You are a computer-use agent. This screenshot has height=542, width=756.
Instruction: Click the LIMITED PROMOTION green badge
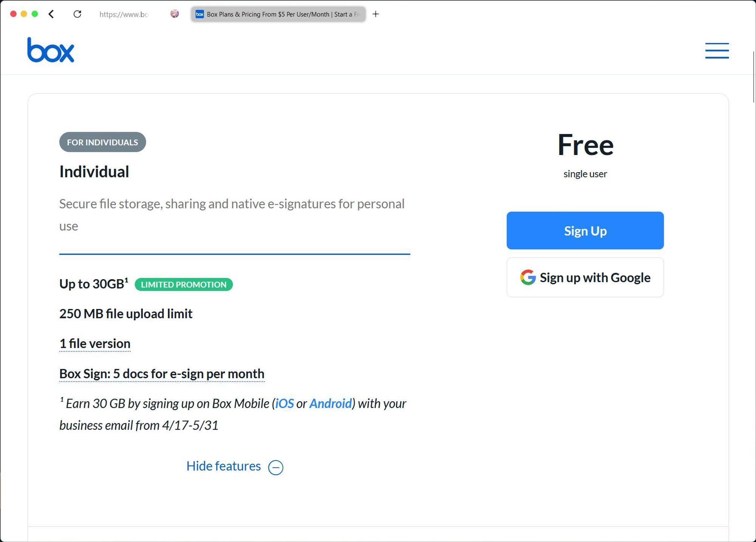click(184, 284)
